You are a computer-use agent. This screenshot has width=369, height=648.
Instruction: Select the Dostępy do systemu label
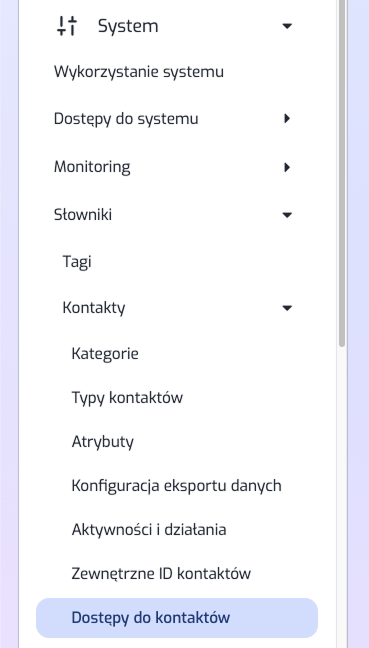coord(126,119)
